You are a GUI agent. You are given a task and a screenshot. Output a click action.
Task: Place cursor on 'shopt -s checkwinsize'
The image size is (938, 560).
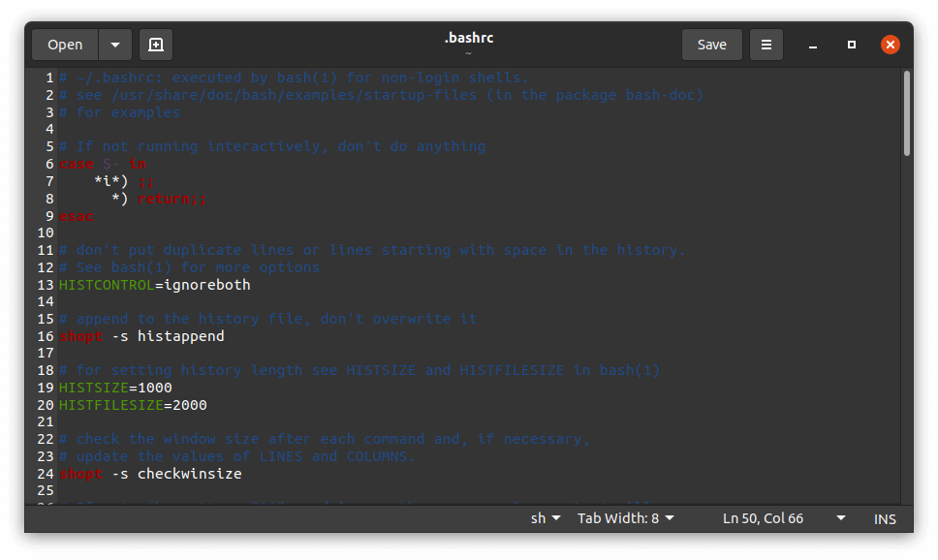150,473
